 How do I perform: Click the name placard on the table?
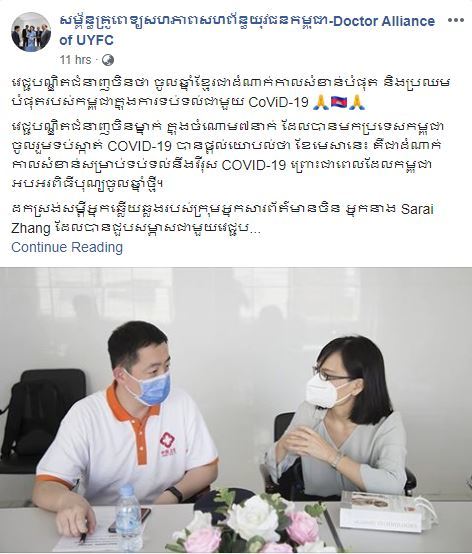[383, 511]
